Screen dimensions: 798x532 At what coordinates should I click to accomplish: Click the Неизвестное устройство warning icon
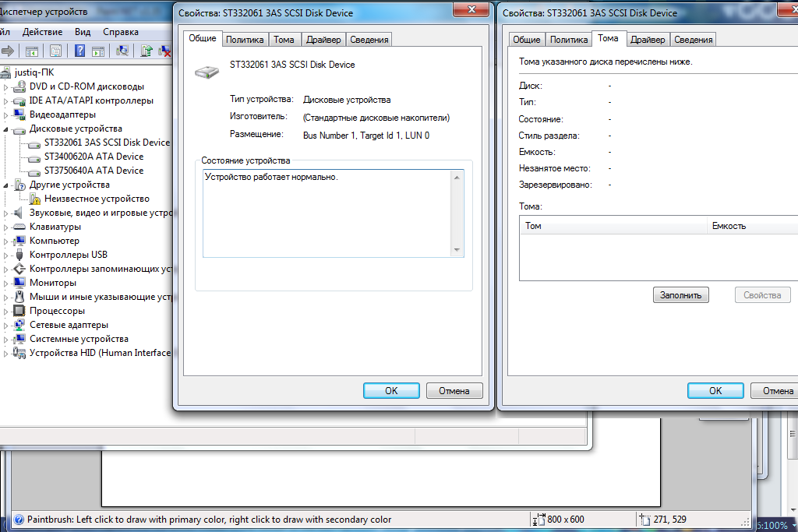click(x=34, y=199)
